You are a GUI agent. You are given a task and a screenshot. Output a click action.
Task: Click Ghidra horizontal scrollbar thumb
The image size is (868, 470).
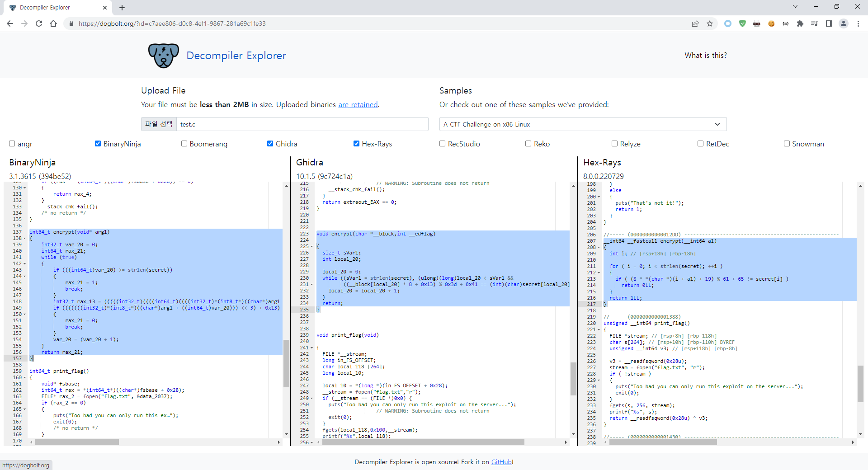point(423,442)
